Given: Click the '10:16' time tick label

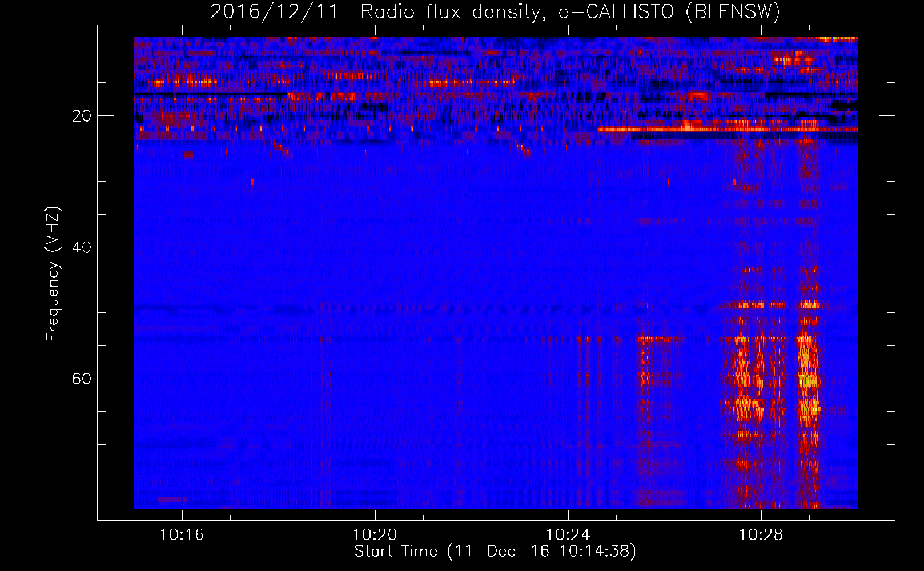Looking at the screenshot, I should click(x=182, y=535).
